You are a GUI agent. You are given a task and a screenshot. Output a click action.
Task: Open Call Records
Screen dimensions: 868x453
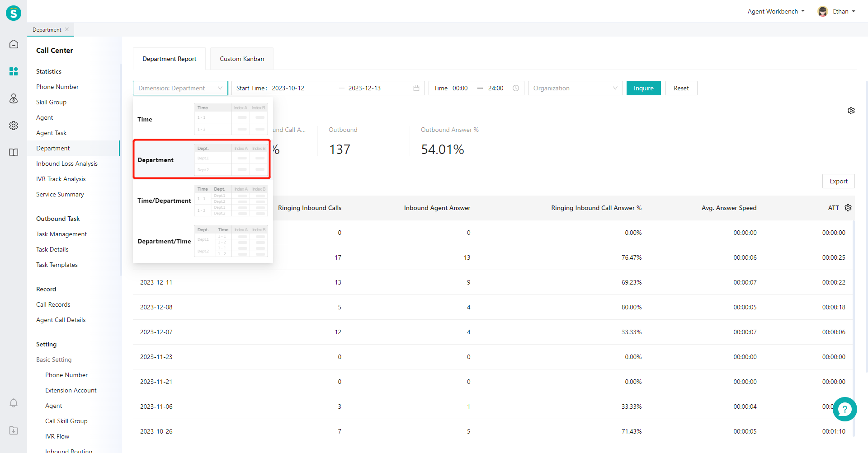pos(53,304)
